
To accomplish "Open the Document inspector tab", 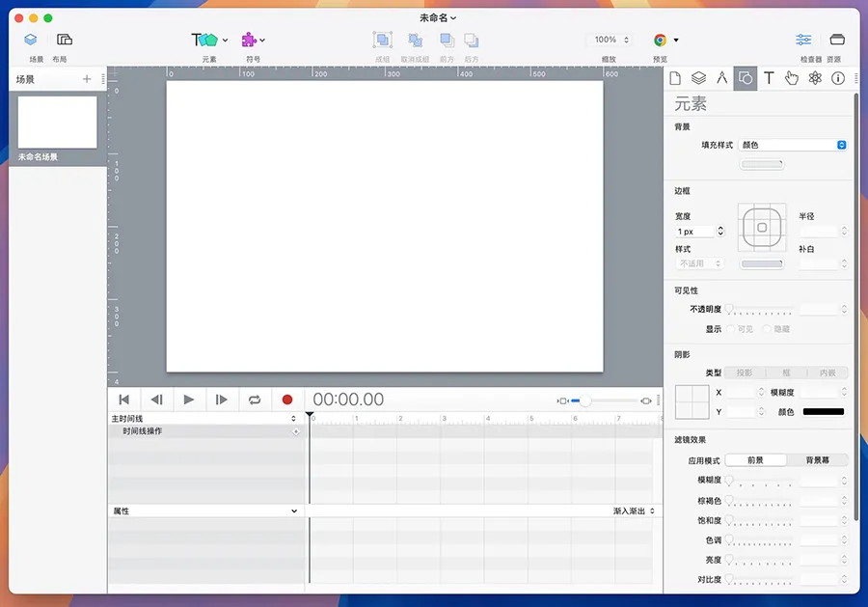I will (x=675, y=78).
